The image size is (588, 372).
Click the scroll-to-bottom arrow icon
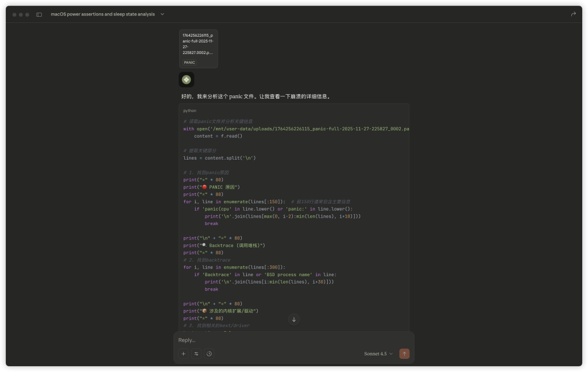293,320
